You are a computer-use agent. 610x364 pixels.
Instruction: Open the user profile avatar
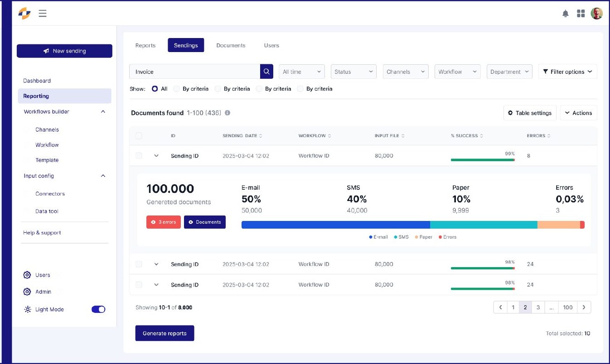pos(597,13)
